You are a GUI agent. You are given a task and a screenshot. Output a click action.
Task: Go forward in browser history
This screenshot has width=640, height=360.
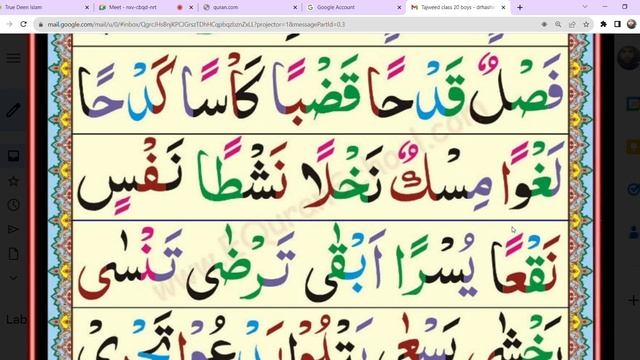pos(9,24)
